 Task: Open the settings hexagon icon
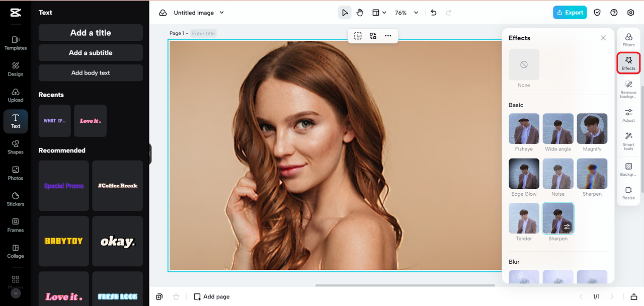[631, 13]
